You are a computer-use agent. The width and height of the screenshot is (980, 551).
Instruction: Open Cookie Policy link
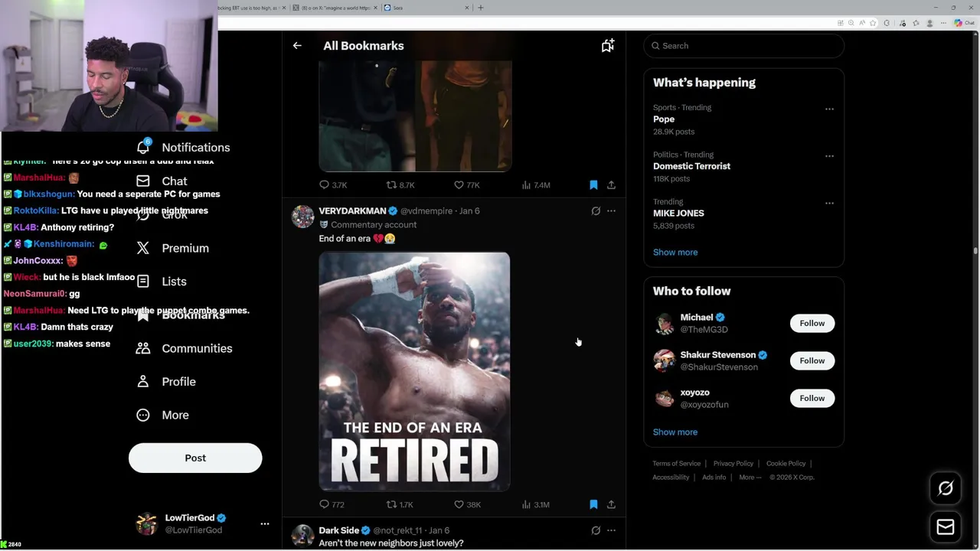(786, 464)
